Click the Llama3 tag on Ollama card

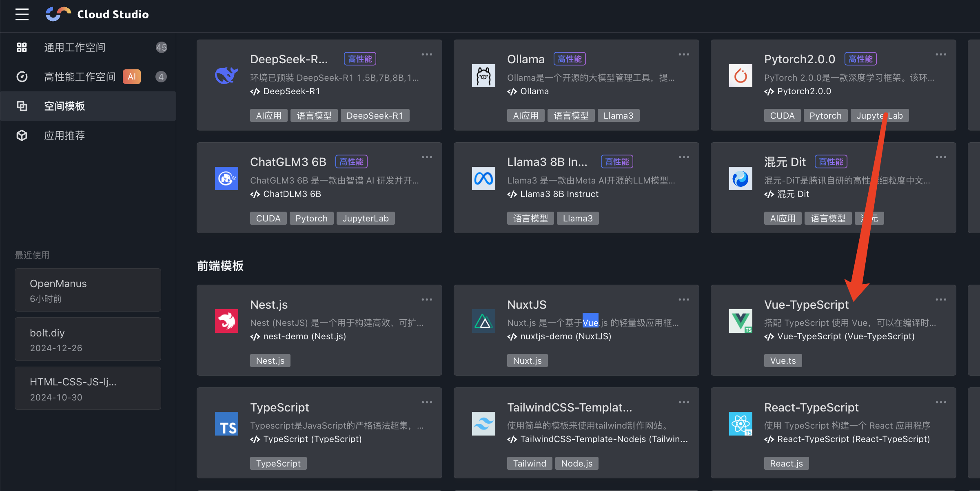(619, 115)
